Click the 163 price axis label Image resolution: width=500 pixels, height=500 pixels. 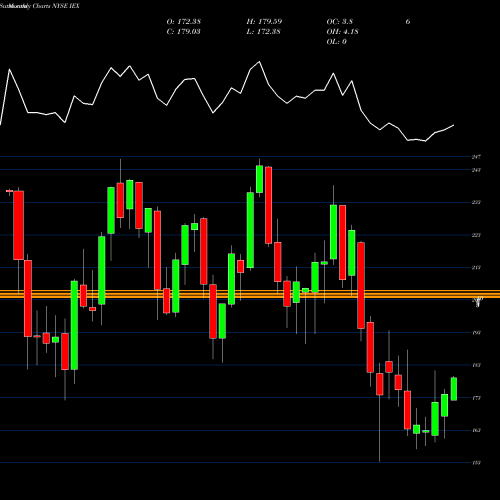pyautogui.click(x=476, y=430)
